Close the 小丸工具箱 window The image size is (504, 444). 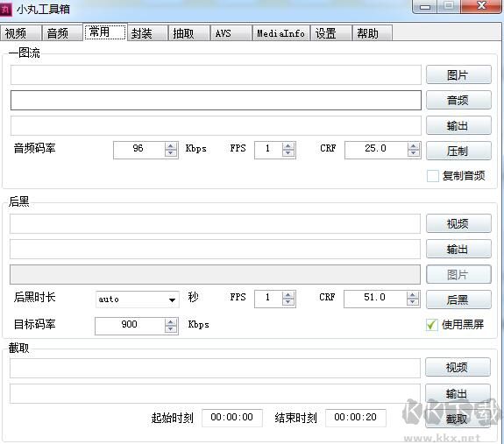[481, 6]
